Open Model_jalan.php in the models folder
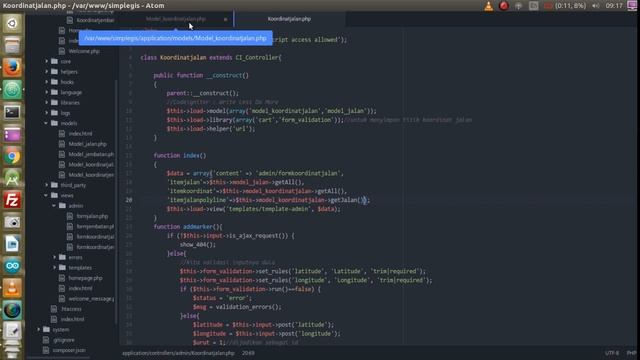Image resolution: width=640 pixels, height=360 pixels. (87, 144)
